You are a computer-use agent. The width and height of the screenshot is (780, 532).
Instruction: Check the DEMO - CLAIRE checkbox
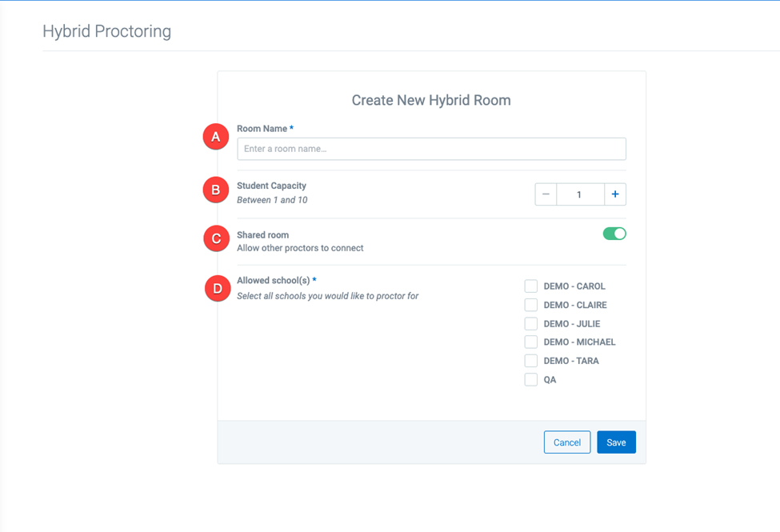coord(531,305)
